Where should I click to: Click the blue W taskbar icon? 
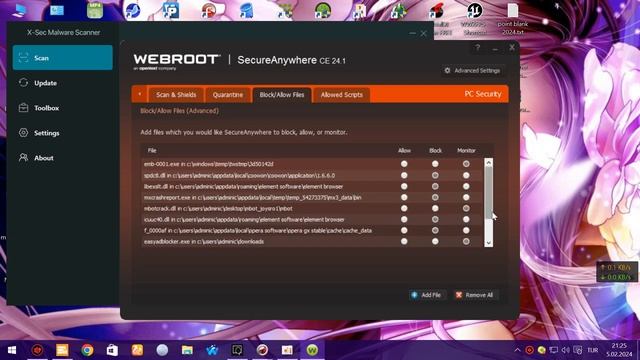[x=212, y=350]
